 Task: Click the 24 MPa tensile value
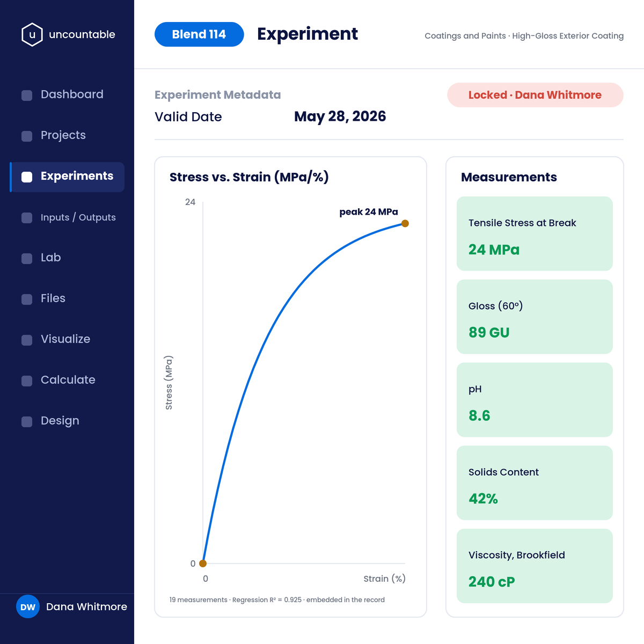pos(494,250)
